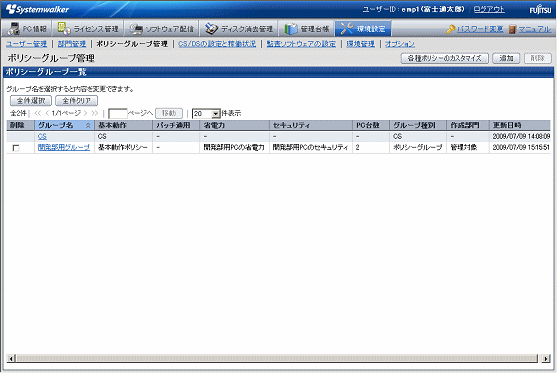Click the first page << arrow
Image resolution: width=557 pixels, height=373 pixels.
[38, 113]
